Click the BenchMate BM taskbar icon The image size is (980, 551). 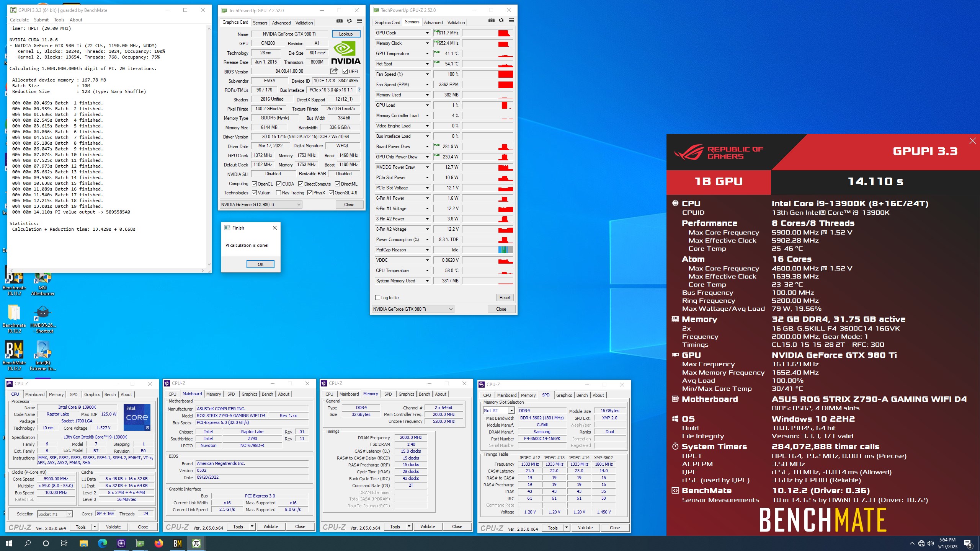[177, 543]
